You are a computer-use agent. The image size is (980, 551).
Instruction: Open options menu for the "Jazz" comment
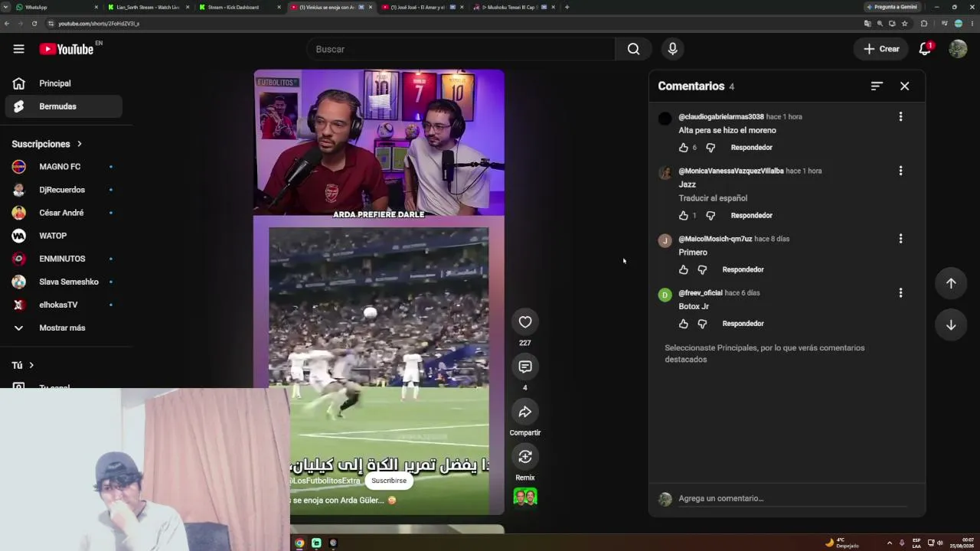point(900,171)
